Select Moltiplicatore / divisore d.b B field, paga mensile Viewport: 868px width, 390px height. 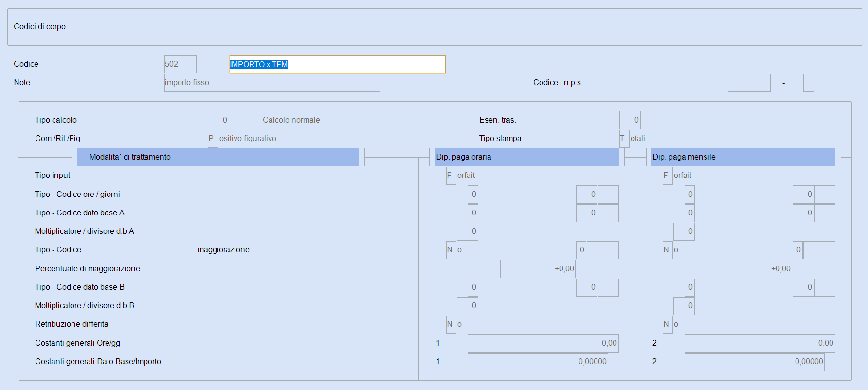coord(684,306)
